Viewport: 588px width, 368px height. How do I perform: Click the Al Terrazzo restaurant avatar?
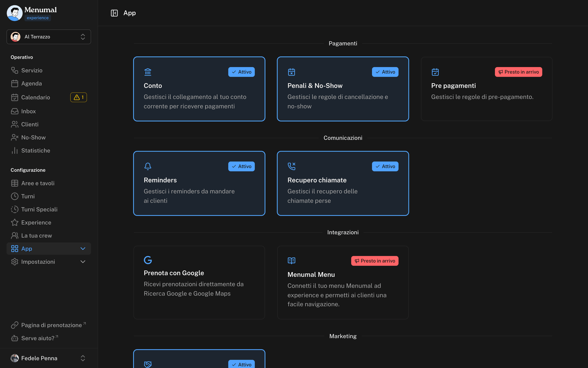[16, 37]
